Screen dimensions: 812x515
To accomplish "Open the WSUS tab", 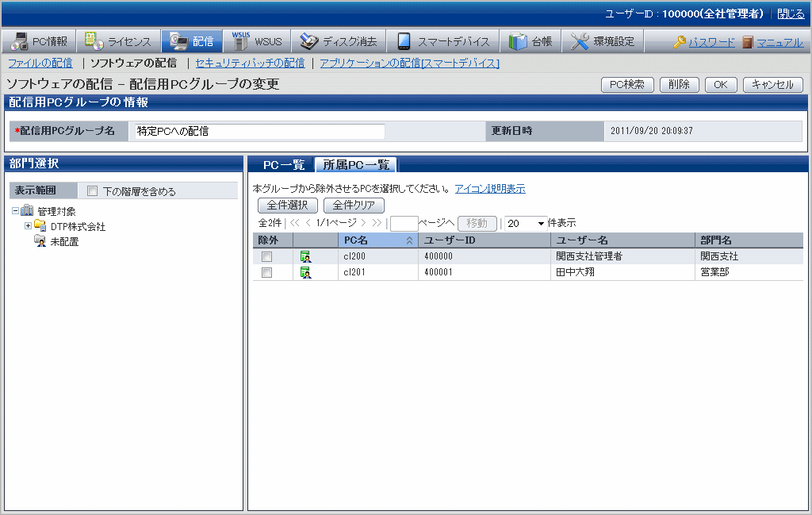I will [x=257, y=41].
